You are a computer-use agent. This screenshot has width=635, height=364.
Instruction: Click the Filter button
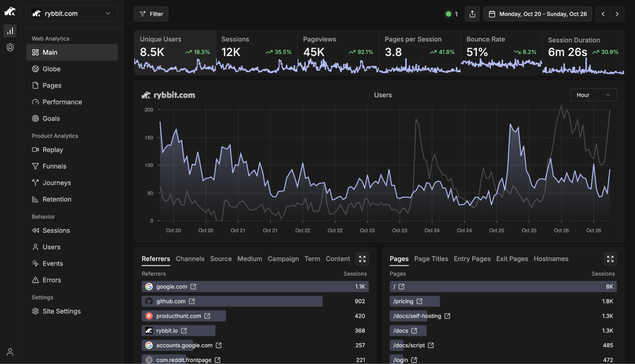[x=151, y=14]
